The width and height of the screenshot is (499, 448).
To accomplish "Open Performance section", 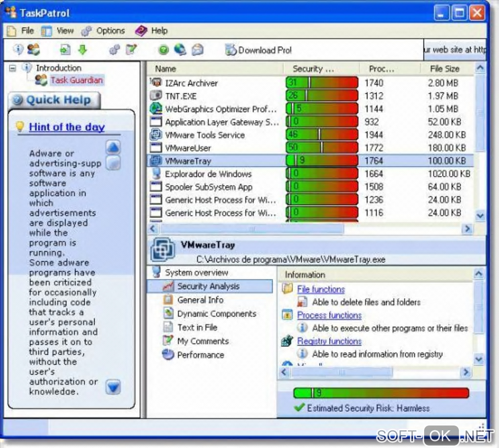I will (201, 355).
